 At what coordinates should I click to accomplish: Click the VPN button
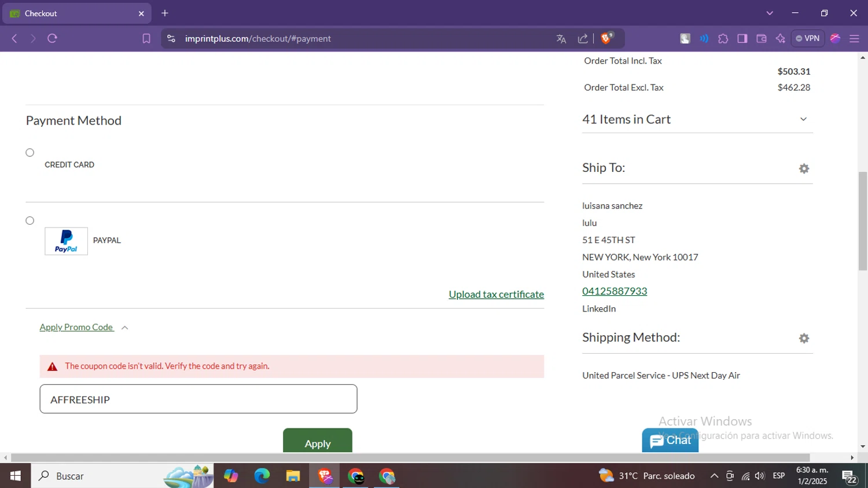pyautogui.click(x=807, y=39)
